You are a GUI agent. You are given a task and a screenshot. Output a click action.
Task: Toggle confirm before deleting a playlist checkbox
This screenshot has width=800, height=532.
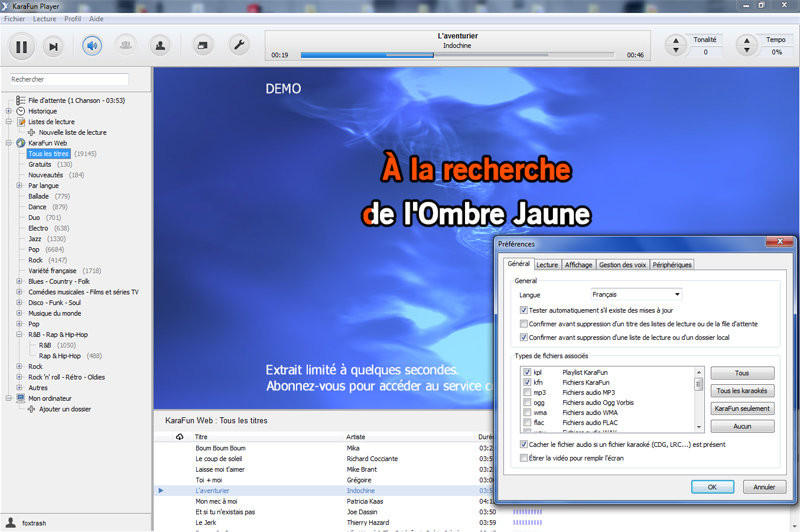coord(523,337)
